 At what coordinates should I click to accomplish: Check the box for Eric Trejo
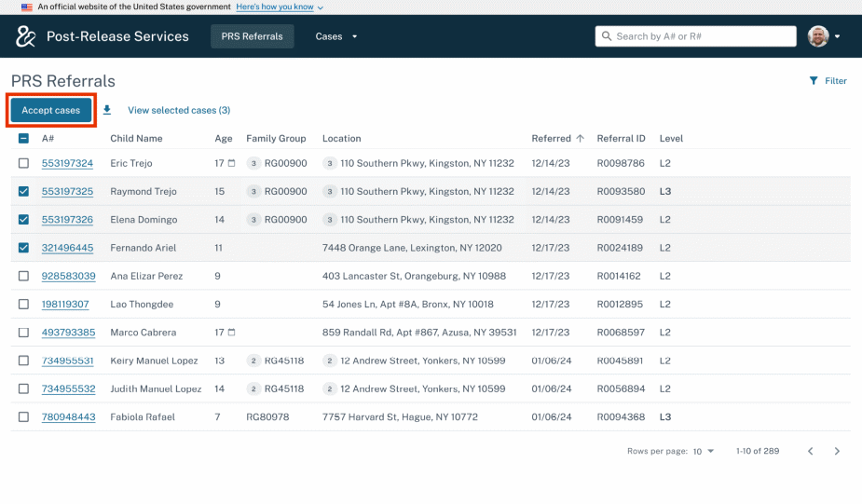click(x=23, y=164)
